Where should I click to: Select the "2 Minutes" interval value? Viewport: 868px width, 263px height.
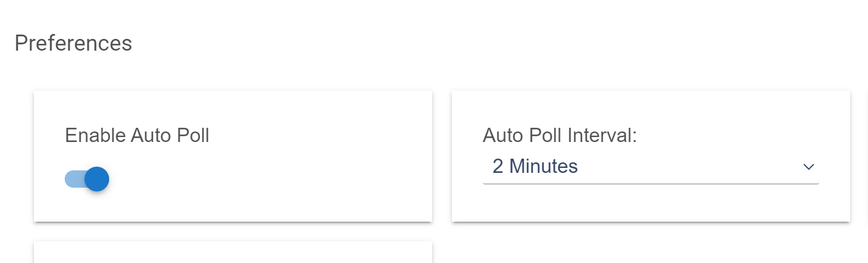(x=535, y=167)
